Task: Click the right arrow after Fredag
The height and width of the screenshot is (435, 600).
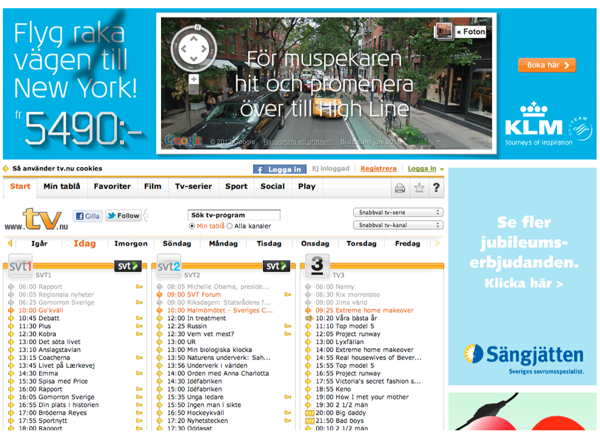Action: tap(438, 243)
